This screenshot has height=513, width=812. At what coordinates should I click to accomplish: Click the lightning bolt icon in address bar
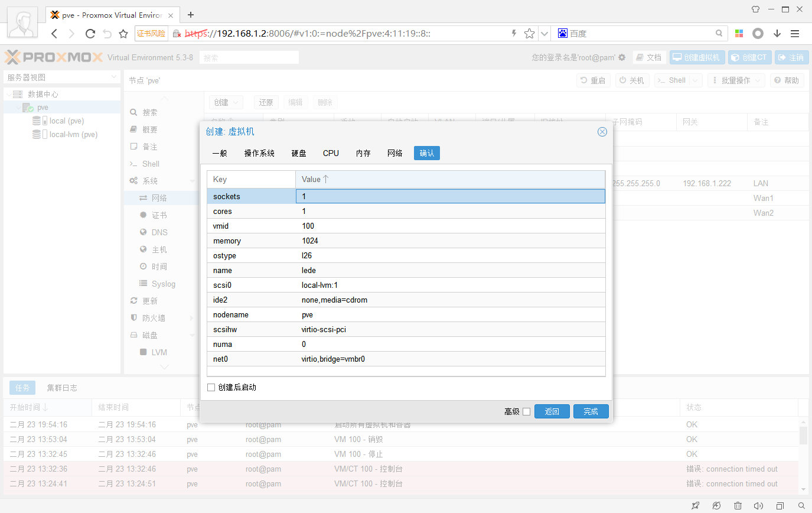pyautogui.click(x=514, y=34)
